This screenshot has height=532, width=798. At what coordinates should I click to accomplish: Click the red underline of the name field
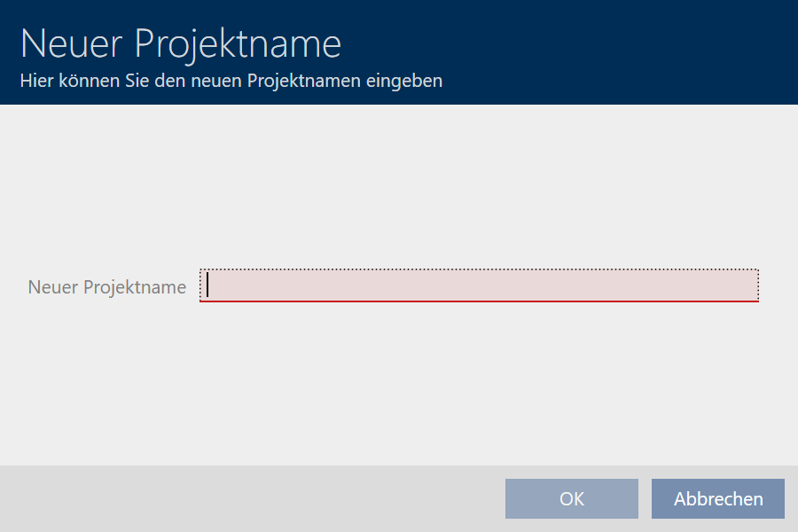[x=479, y=301]
